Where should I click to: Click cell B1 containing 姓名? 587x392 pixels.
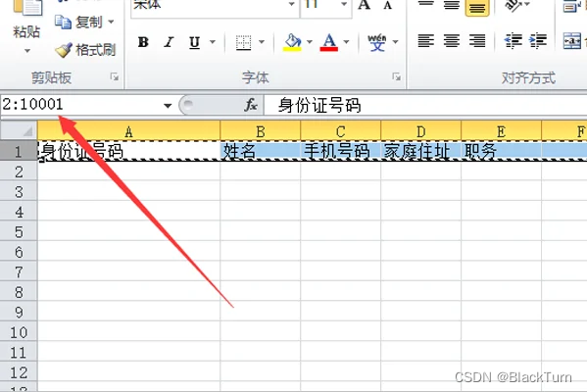pos(261,151)
